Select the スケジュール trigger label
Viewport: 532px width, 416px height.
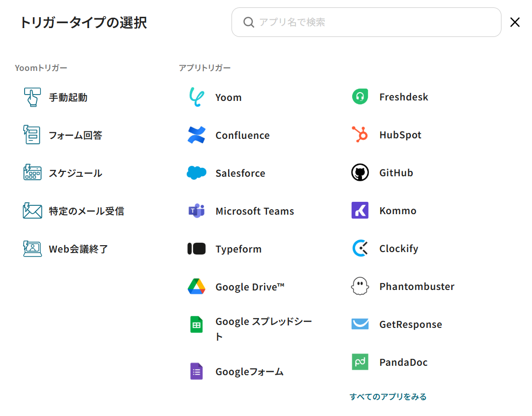[x=75, y=173]
